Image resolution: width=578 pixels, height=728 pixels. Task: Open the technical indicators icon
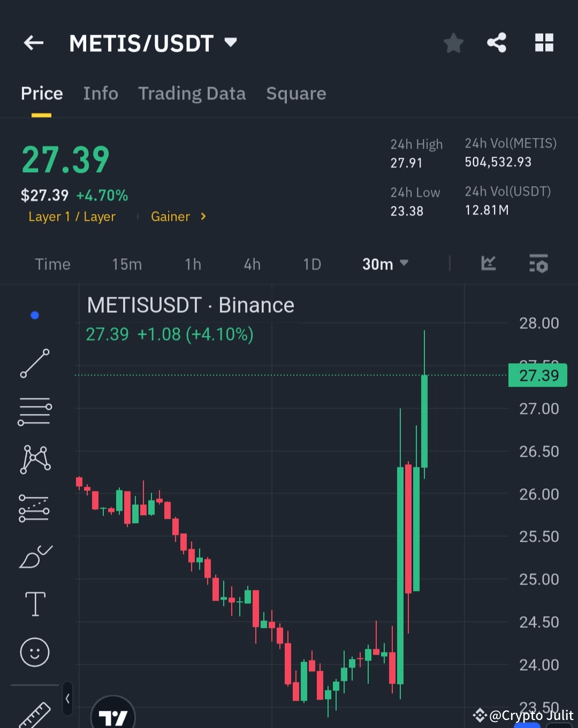(x=488, y=264)
